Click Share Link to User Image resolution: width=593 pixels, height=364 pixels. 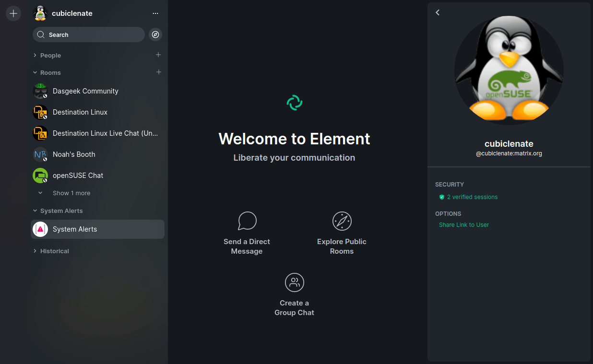pos(464,225)
